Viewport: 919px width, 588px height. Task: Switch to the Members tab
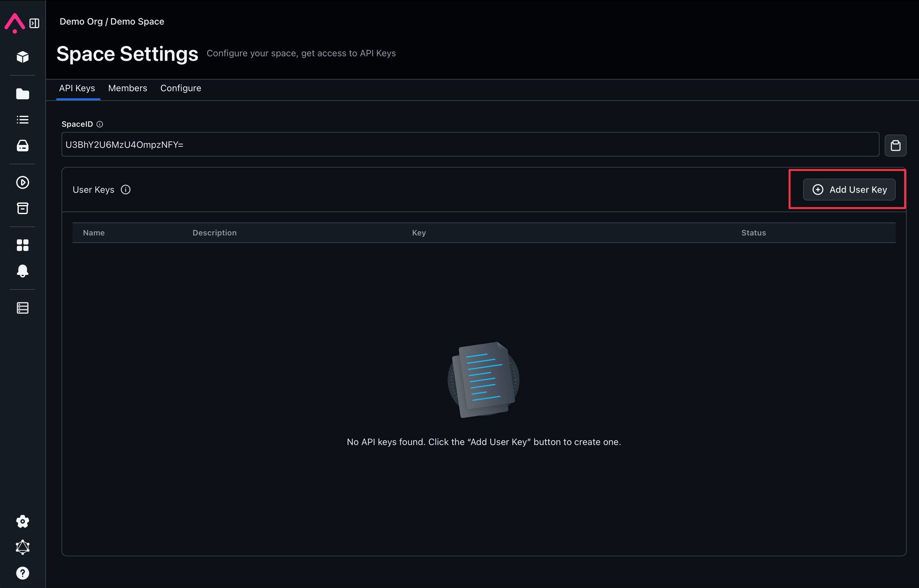(128, 88)
